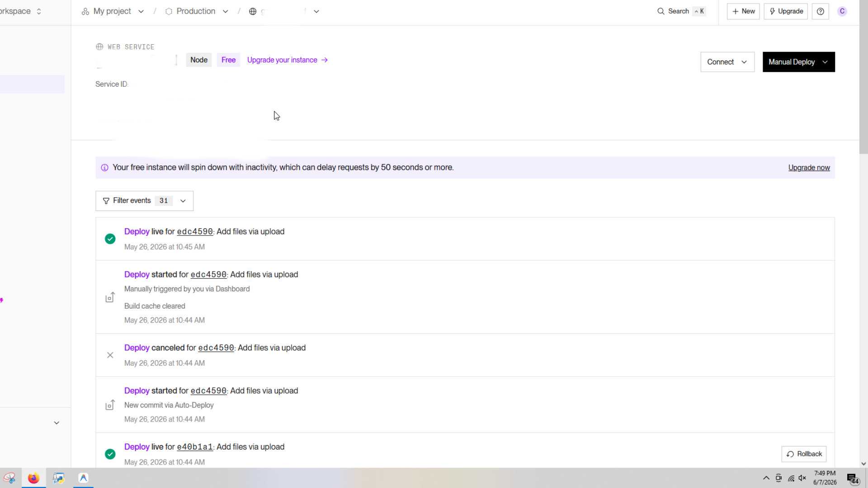The height and width of the screenshot is (488, 868).
Task: Open the user avatar C menu
Action: [842, 11]
